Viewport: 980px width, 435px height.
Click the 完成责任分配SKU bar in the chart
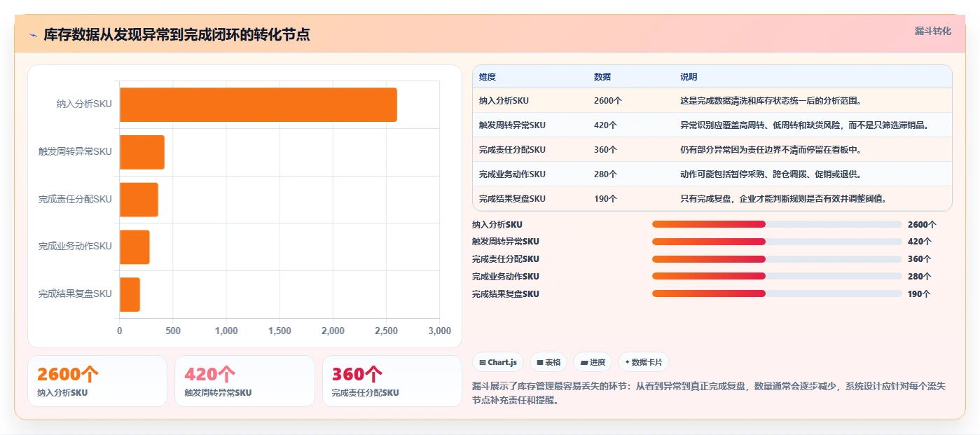pos(139,200)
